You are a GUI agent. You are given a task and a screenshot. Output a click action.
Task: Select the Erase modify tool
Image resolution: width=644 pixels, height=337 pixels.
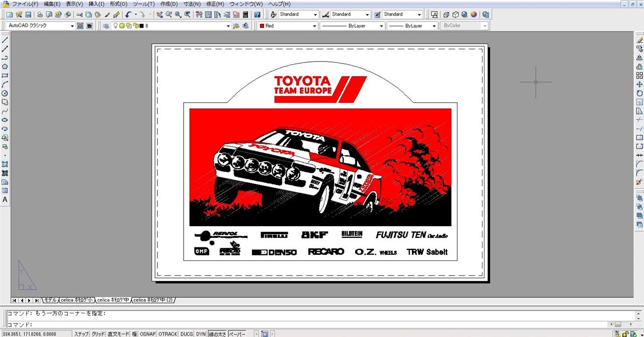pos(639,40)
